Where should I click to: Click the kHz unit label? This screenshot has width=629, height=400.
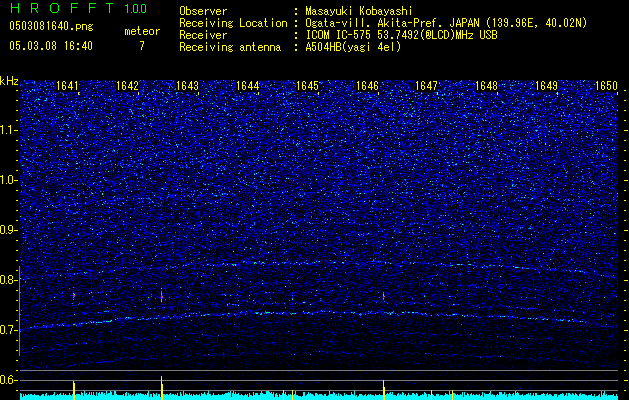coord(9,80)
